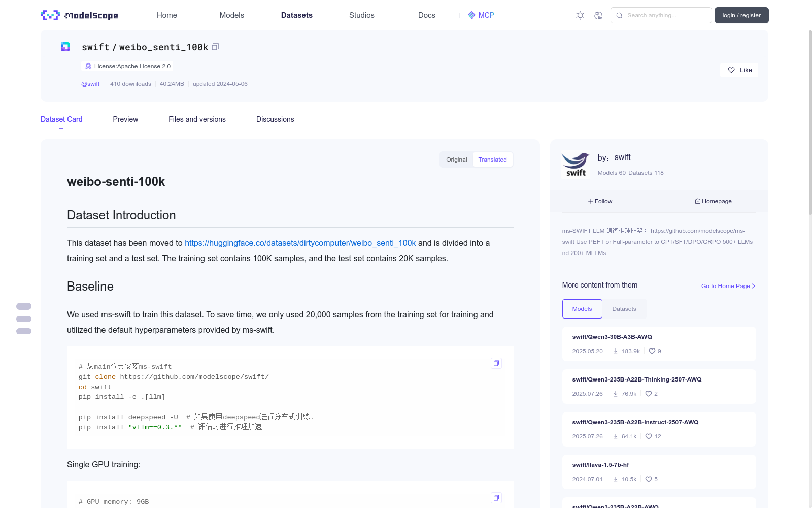Toggle the light/dark theme icon
This screenshot has width=812, height=508.
click(x=580, y=15)
